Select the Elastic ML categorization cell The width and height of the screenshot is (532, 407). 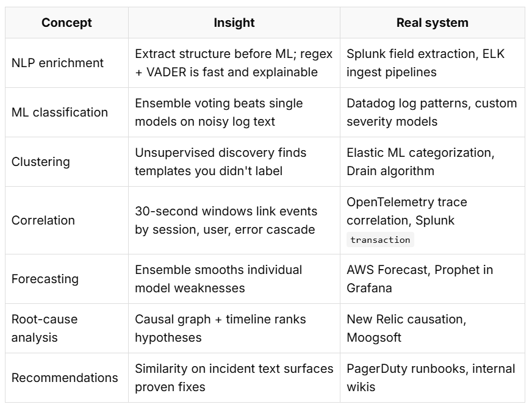(433, 162)
